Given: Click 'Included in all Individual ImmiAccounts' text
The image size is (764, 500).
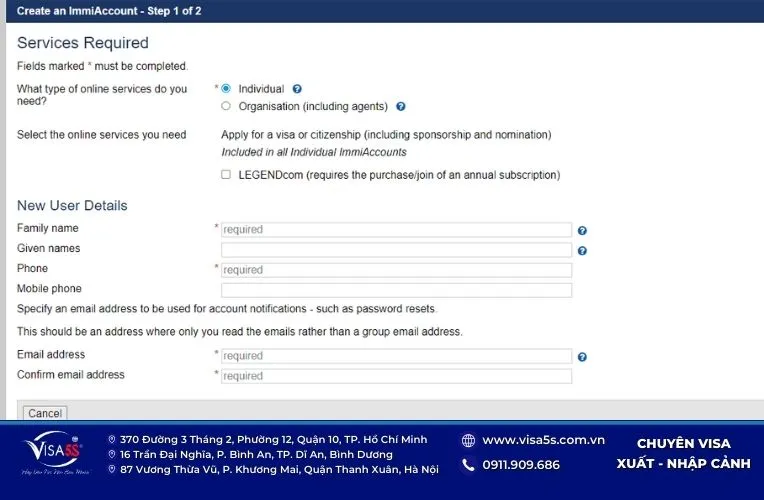Looking at the screenshot, I should point(314,152).
